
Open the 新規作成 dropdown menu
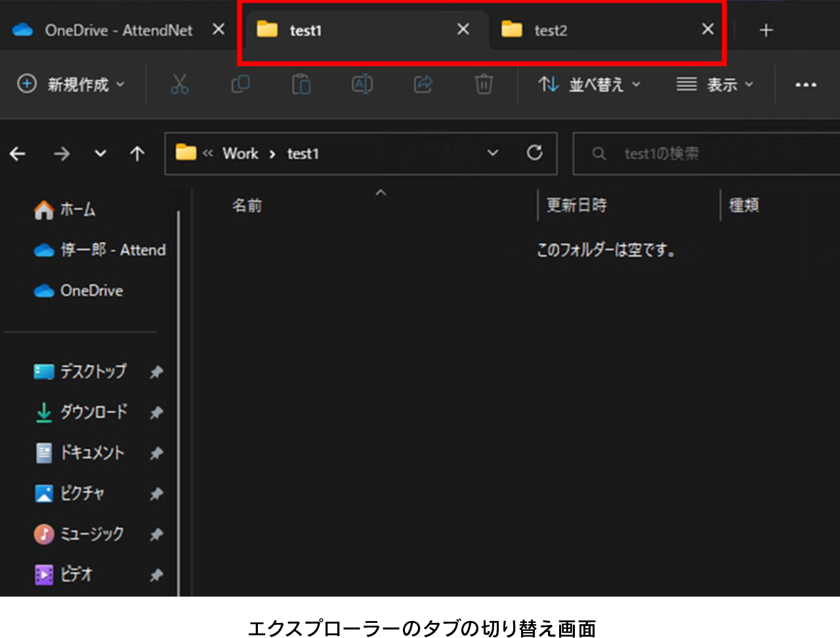coord(71,84)
